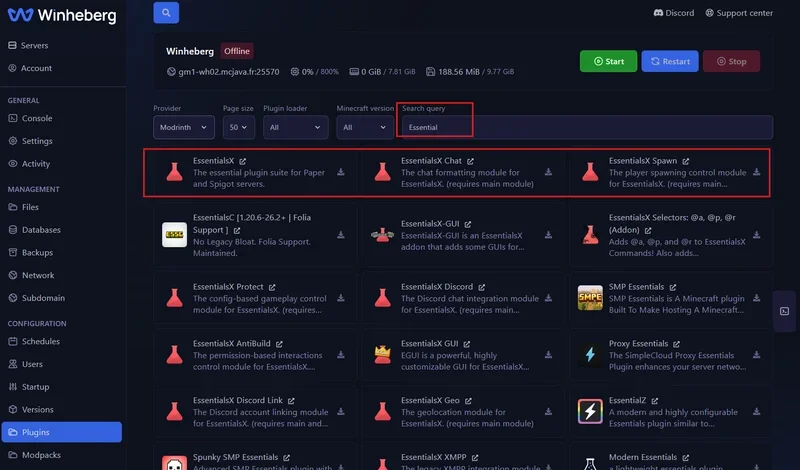
Task: Click the SMP Essentials plugin thumbnail
Action: [590, 298]
